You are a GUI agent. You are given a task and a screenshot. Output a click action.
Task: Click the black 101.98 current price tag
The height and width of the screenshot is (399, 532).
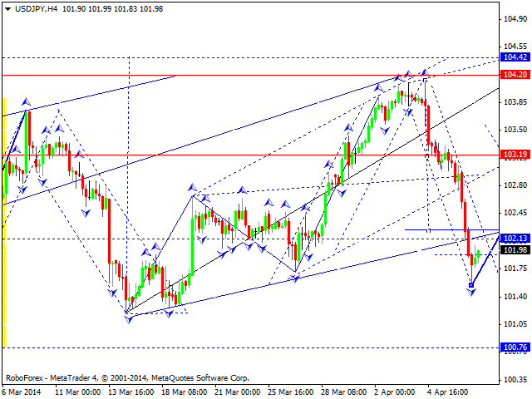(515, 249)
